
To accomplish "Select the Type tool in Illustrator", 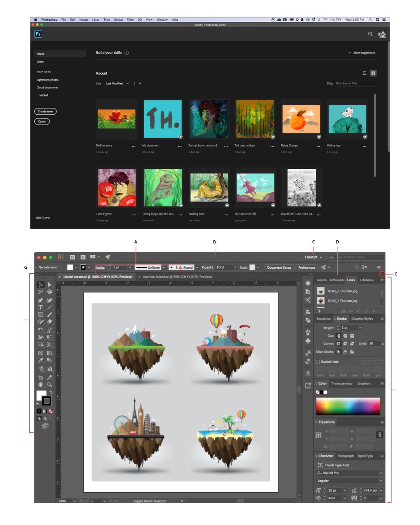I will 40,307.
